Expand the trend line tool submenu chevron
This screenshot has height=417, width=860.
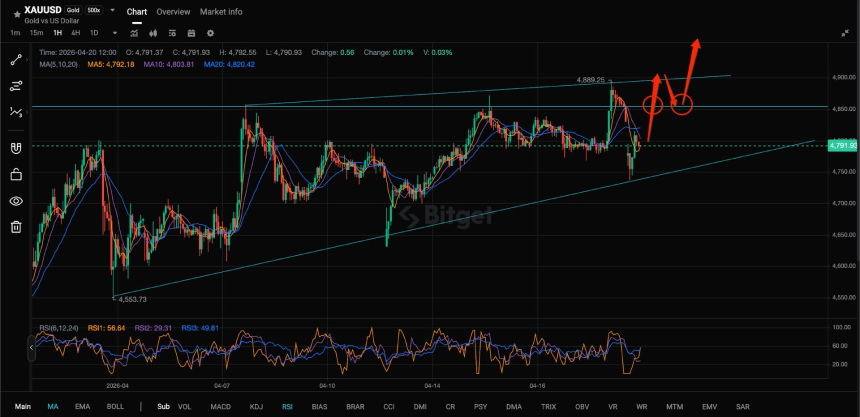[x=28, y=60]
